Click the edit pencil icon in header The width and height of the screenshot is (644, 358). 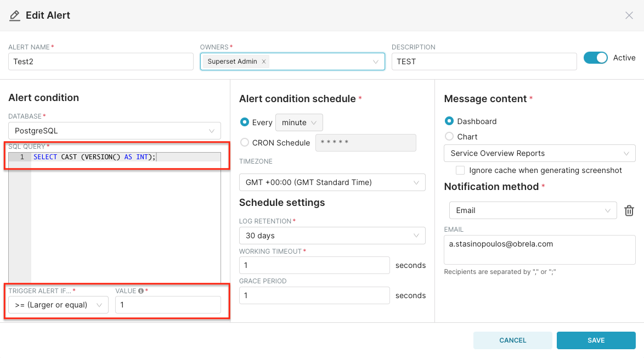click(14, 15)
